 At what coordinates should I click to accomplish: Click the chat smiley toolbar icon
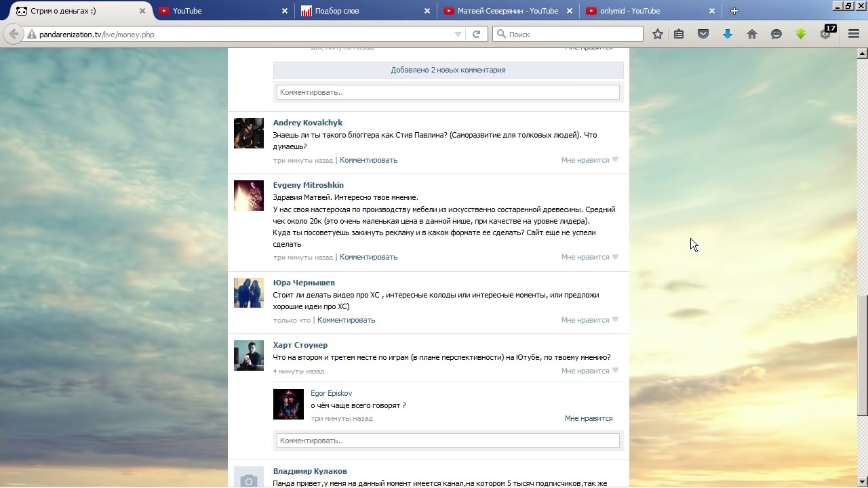[x=776, y=34]
